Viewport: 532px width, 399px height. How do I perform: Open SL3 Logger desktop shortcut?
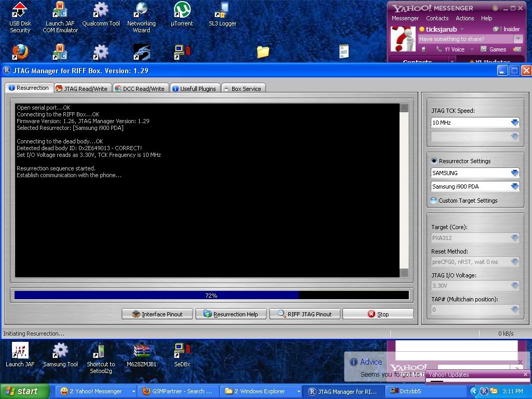tap(222, 14)
